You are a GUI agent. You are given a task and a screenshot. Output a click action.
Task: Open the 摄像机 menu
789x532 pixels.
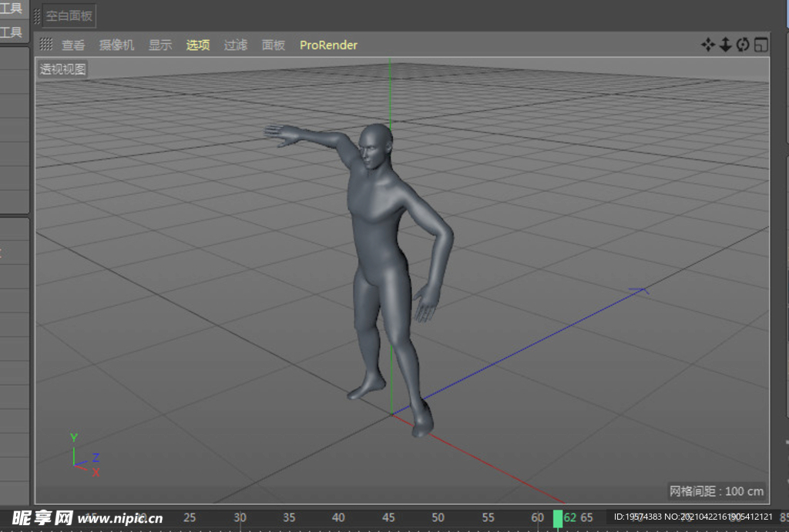[x=116, y=45]
